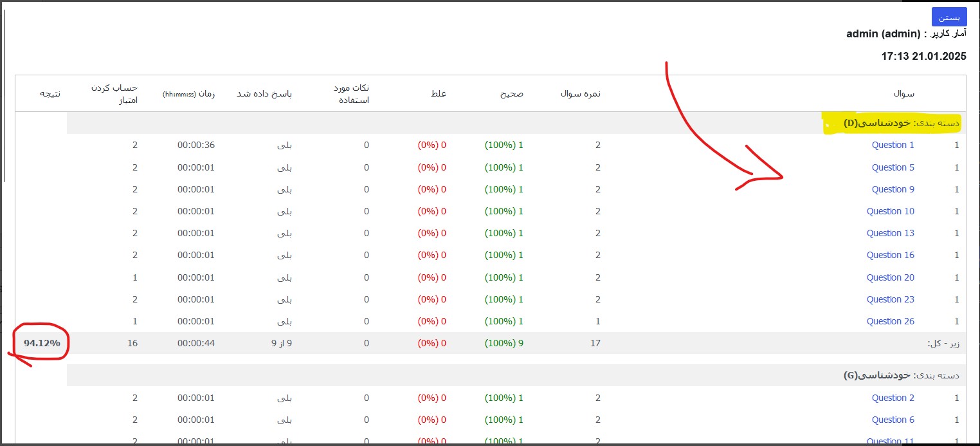
Task: Open the Question 10 link
Action: pos(890,211)
